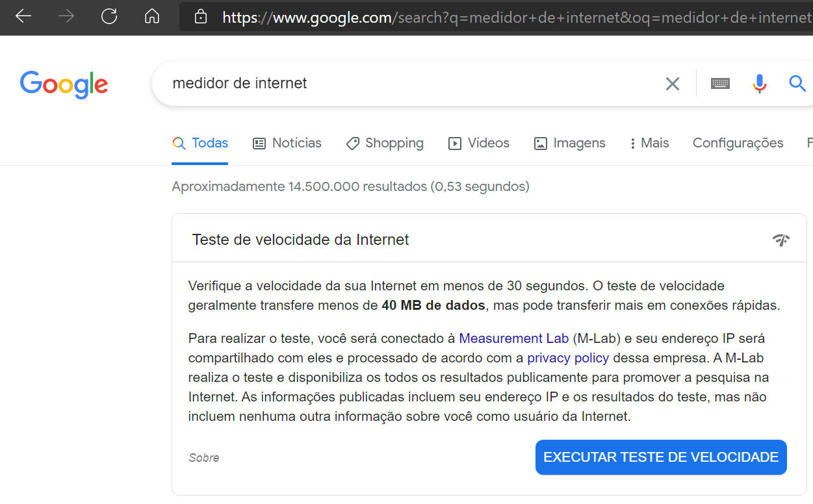Reload the current page
This screenshot has height=504, width=813.
[x=109, y=16]
